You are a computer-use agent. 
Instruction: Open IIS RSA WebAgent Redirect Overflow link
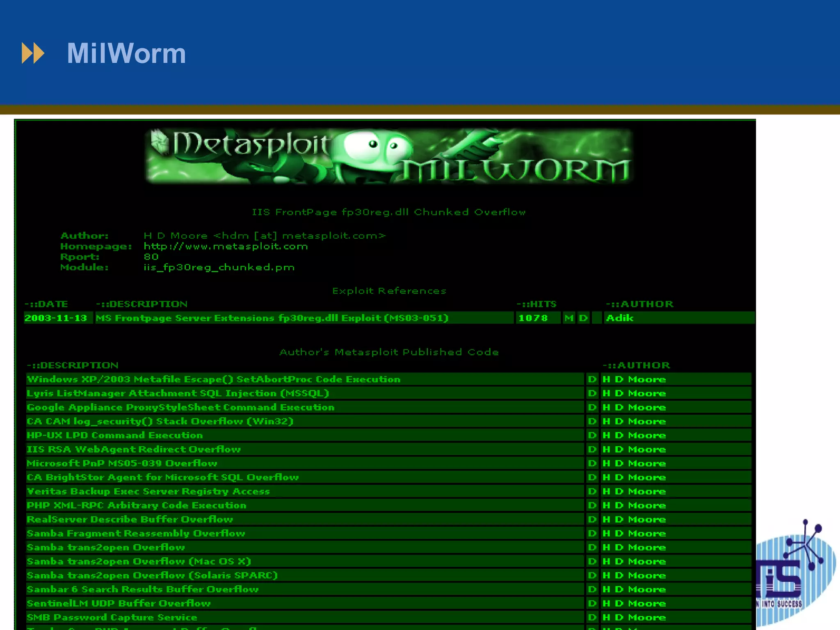134,449
